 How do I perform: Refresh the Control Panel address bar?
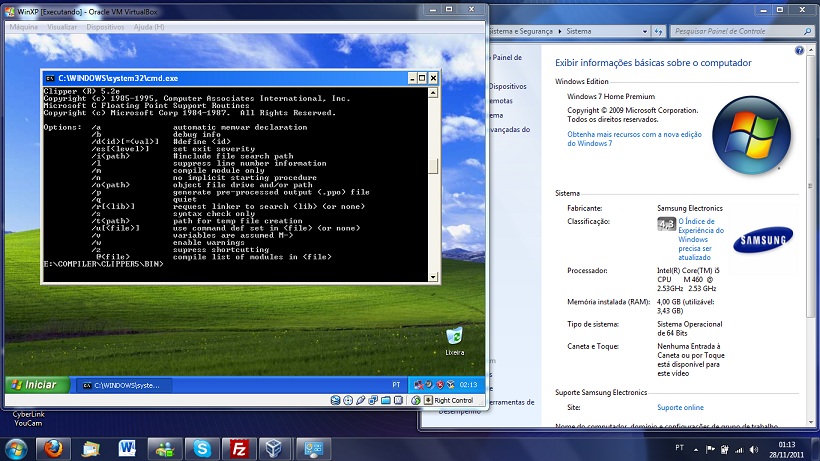coord(658,31)
